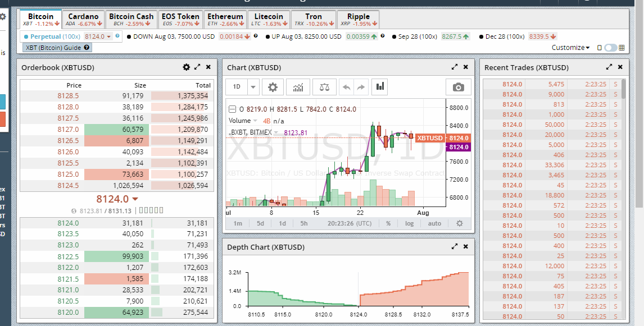Click bid price 8122.5 in the orderbook
The height and width of the screenshot is (326, 644).
68,256
